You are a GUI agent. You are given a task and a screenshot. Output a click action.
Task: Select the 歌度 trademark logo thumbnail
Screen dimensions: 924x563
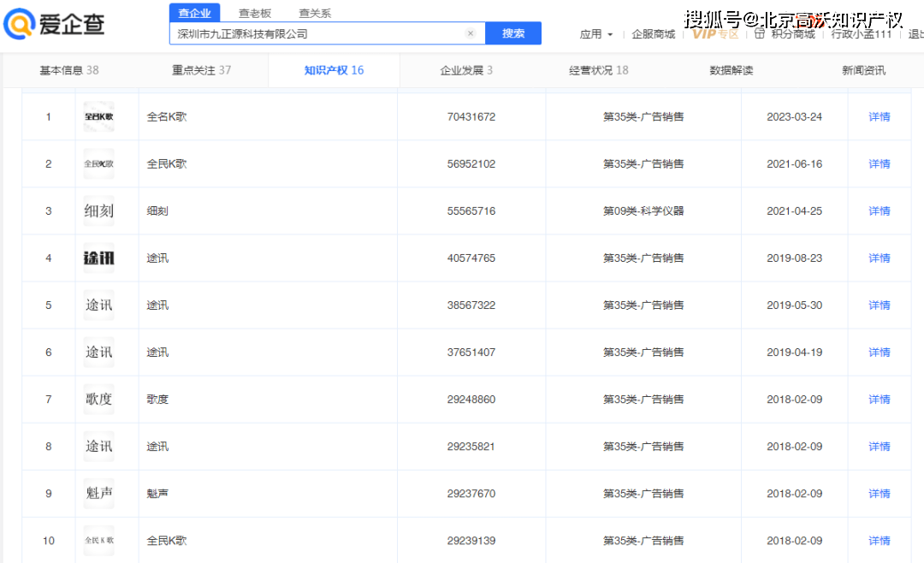98,400
